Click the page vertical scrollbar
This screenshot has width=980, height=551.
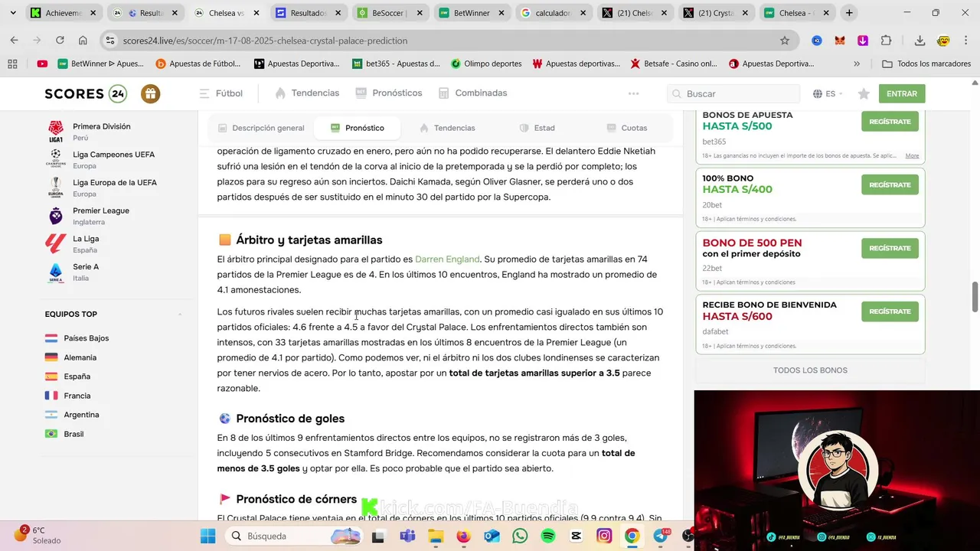pyautogui.click(x=975, y=297)
